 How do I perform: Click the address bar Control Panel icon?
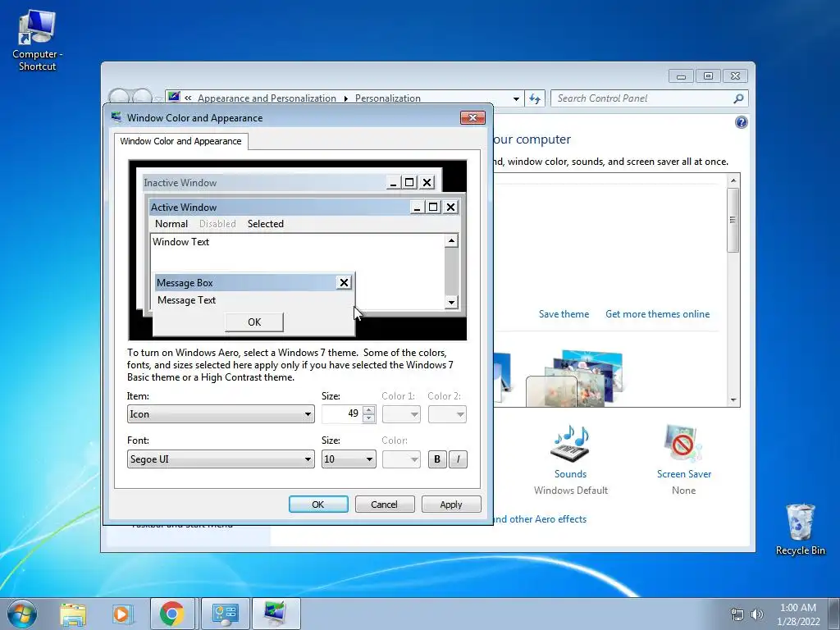[174, 97]
